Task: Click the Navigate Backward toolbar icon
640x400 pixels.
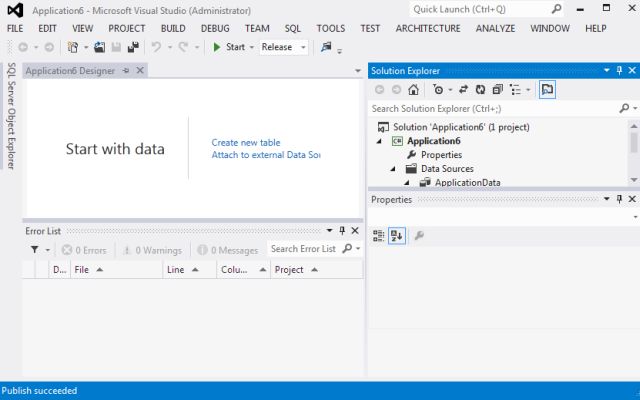Action: pyautogui.click(x=23, y=47)
